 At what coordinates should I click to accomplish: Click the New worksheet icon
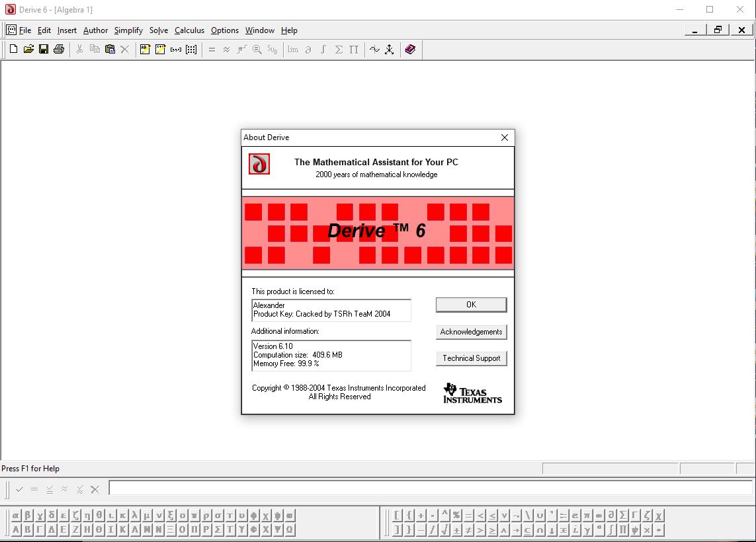click(13, 50)
